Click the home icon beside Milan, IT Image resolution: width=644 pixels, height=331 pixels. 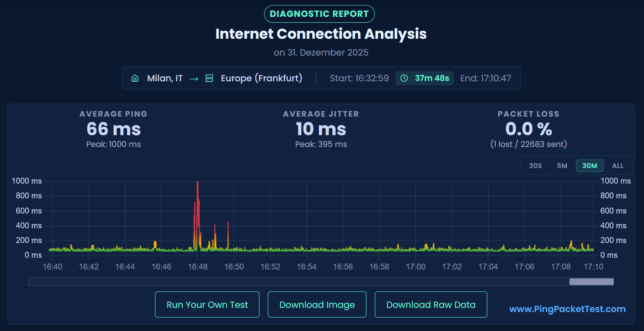[x=135, y=78]
